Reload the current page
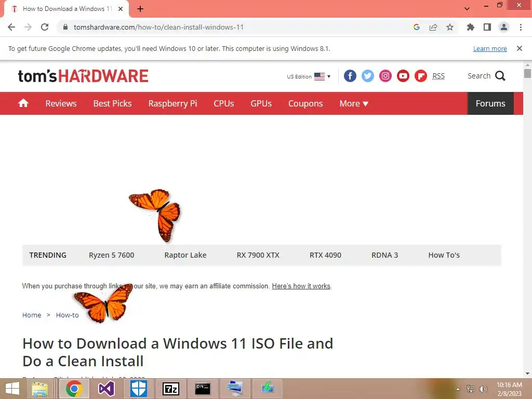This screenshot has width=532, height=399. (x=45, y=27)
